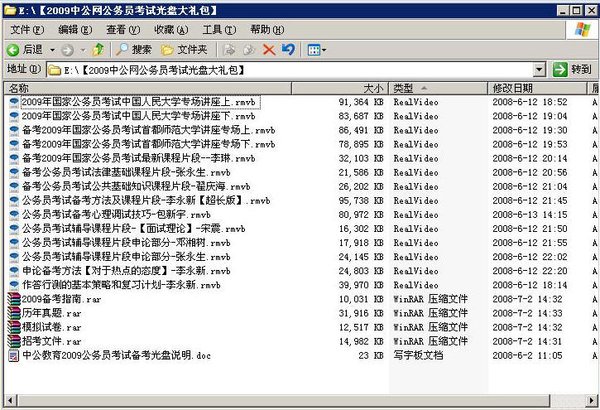Viewport: 600px width, 410px height.
Task: Select icon of 申论部分-邓湘树.rmvb file
Action: [x=14, y=243]
